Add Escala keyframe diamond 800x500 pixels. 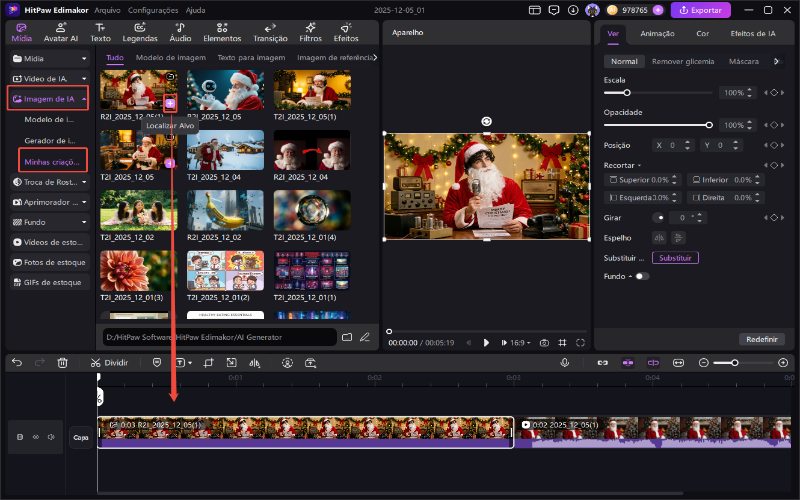(772, 92)
